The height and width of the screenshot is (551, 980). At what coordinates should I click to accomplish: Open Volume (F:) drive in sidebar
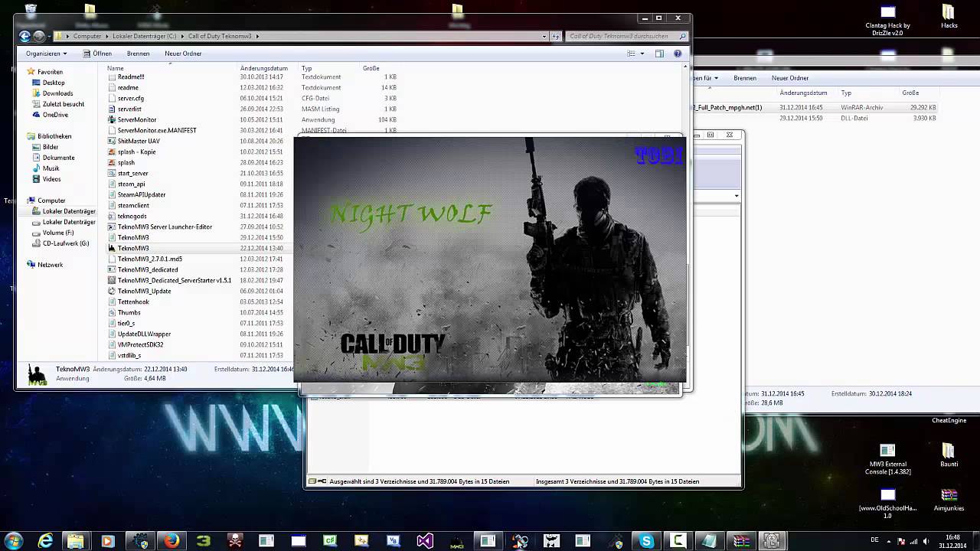pos(58,233)
